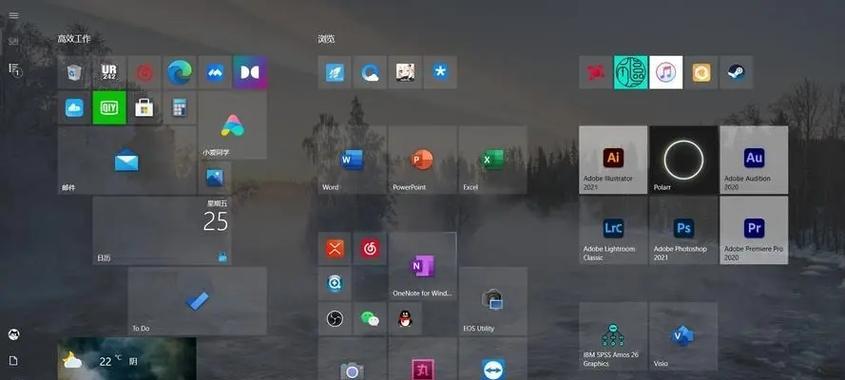
Task: Open the iQIYI green tile
Action: 109,108
